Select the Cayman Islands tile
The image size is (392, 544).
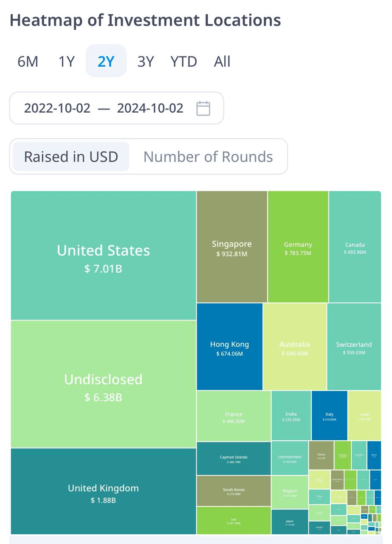coord(234,459)
